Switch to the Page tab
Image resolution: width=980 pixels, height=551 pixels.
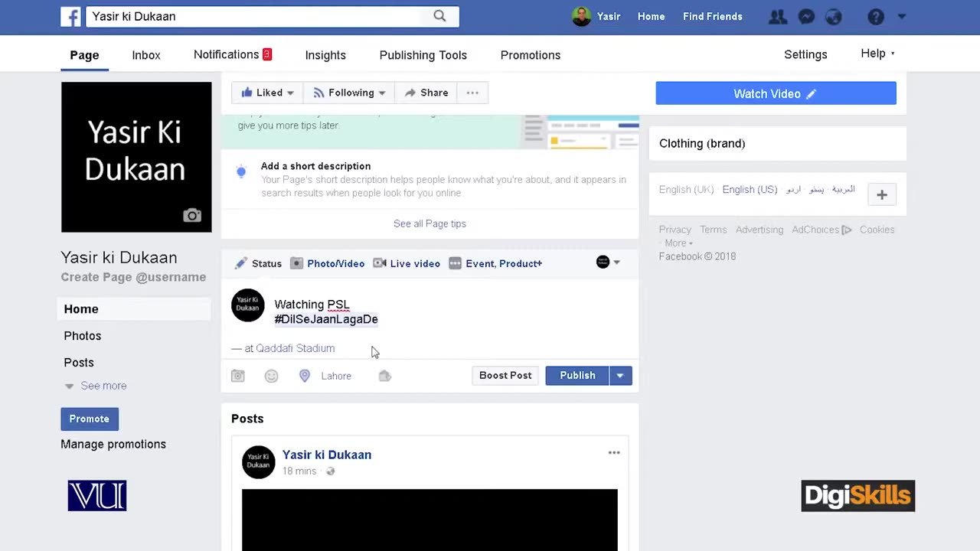84,55
